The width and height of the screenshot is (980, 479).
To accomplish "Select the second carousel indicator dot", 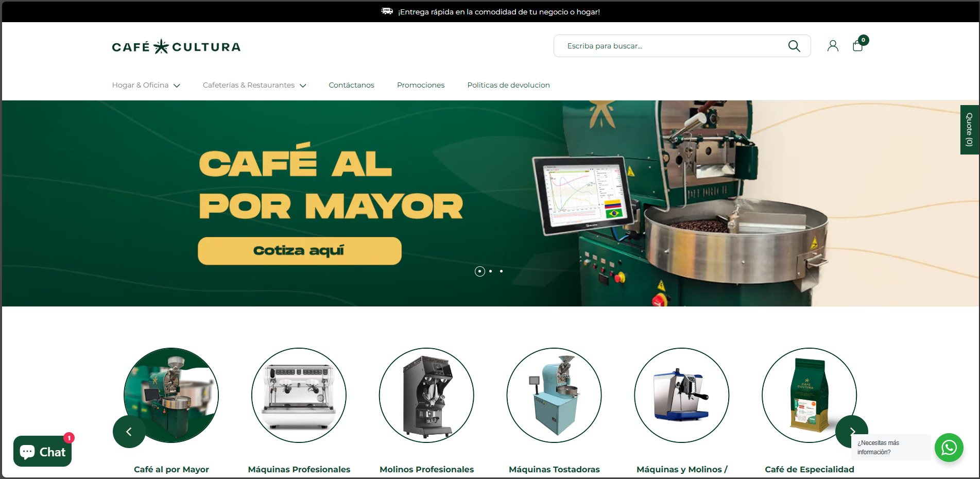I will coord(490,271).
